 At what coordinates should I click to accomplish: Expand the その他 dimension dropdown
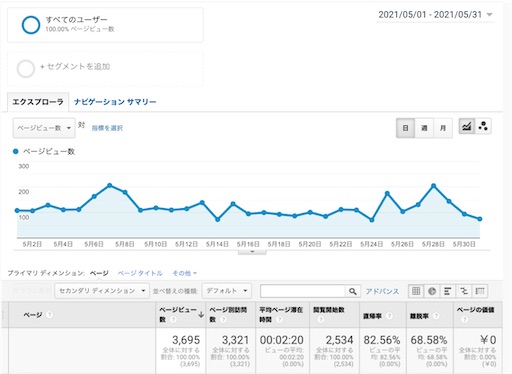click(x=184, y=273)
